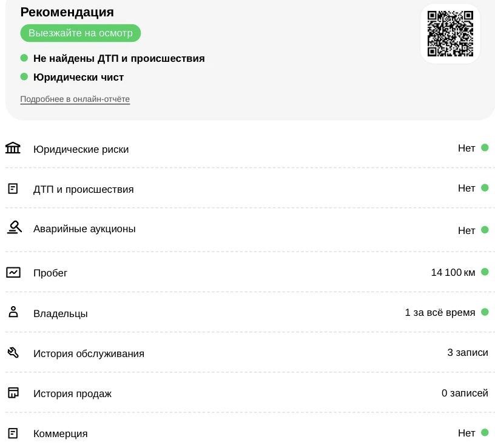Click the Юридически чист status text

pyautogui.click(x=79, y=78)
